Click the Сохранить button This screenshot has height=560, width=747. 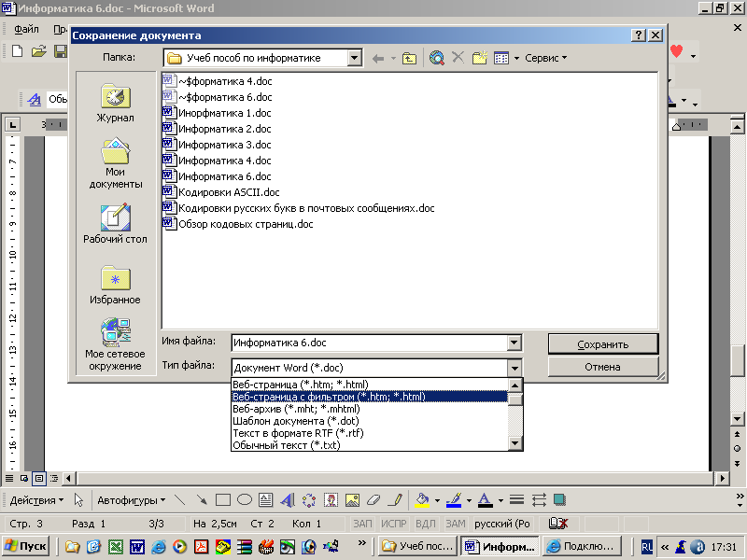pyautogui.click(x=602, y=343)
